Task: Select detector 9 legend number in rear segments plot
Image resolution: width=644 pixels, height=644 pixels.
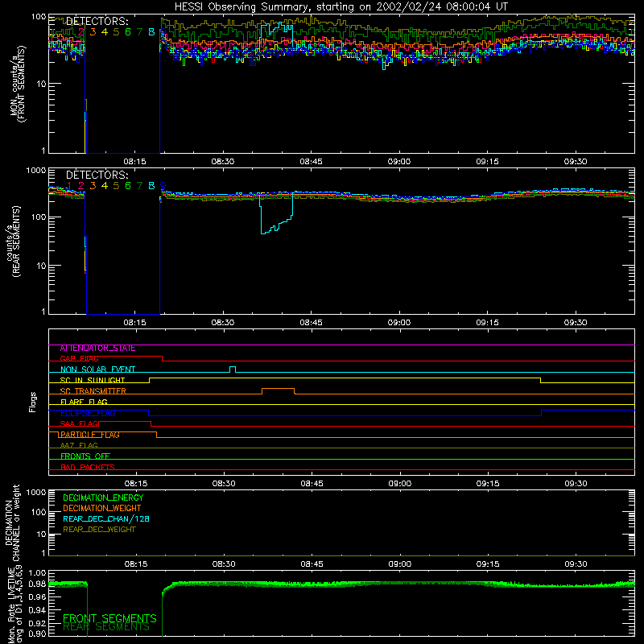Action: tap(163, 186)
